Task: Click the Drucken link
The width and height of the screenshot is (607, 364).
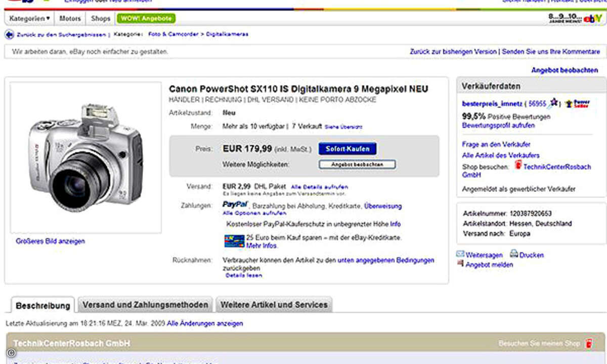Action: pos(532,255)
